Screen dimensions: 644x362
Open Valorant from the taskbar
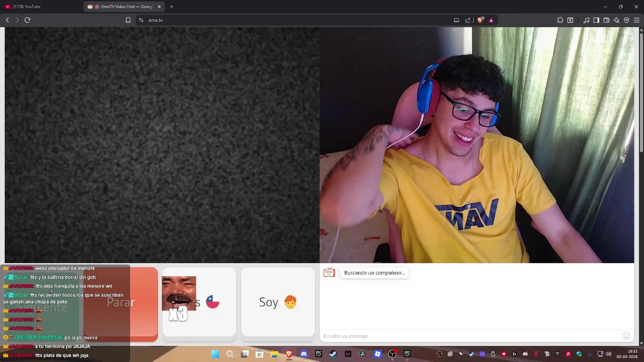[x=348, y=354]
